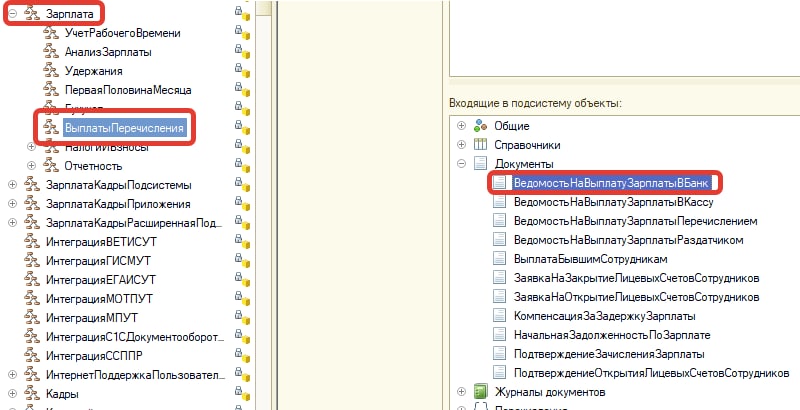This screenshot has width=800, height=410.
Task: Click subsystem icon of ИнтеграцияССППР
Action: point(32,355)
